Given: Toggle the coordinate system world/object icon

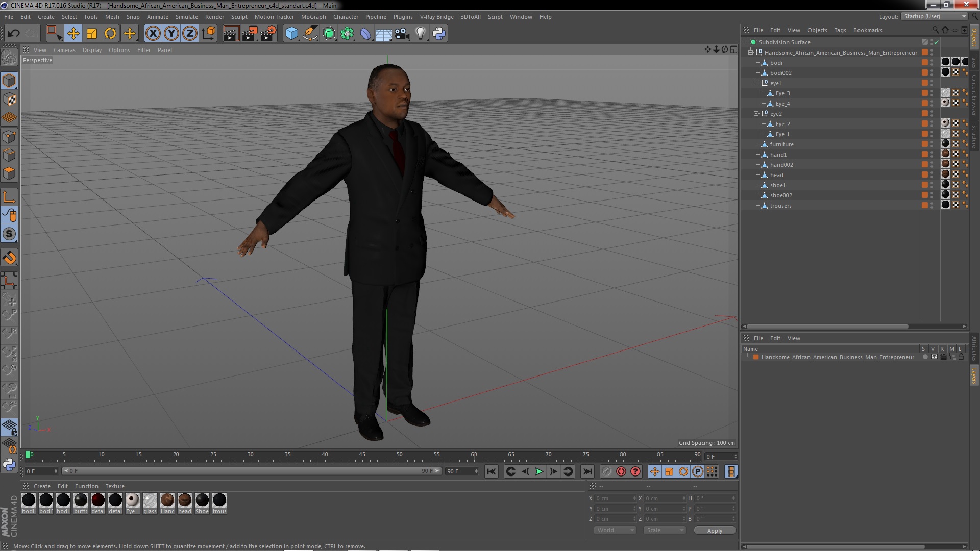Looking at the screenshot, I should [208, 34].
